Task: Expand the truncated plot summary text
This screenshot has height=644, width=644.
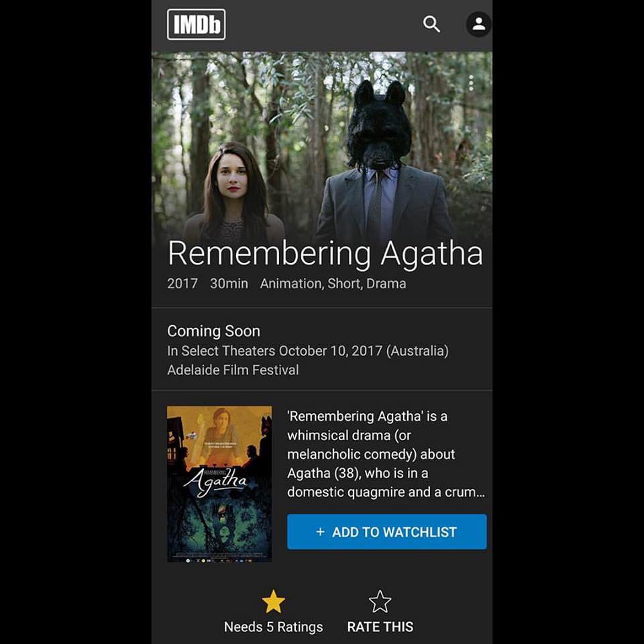Action: pos(386,454)
